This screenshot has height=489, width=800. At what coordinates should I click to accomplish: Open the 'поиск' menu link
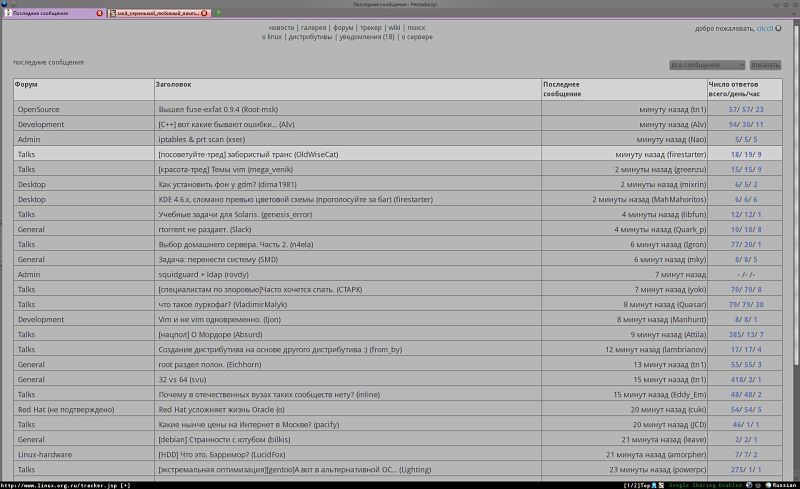(x=416, y=28)
